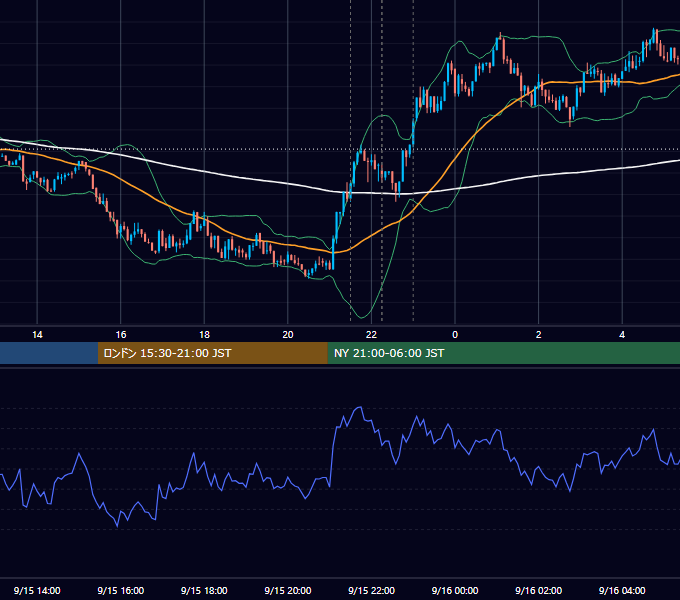Click the 9/15 16:00 time label

pyautogui.click(x=121, y=590)
